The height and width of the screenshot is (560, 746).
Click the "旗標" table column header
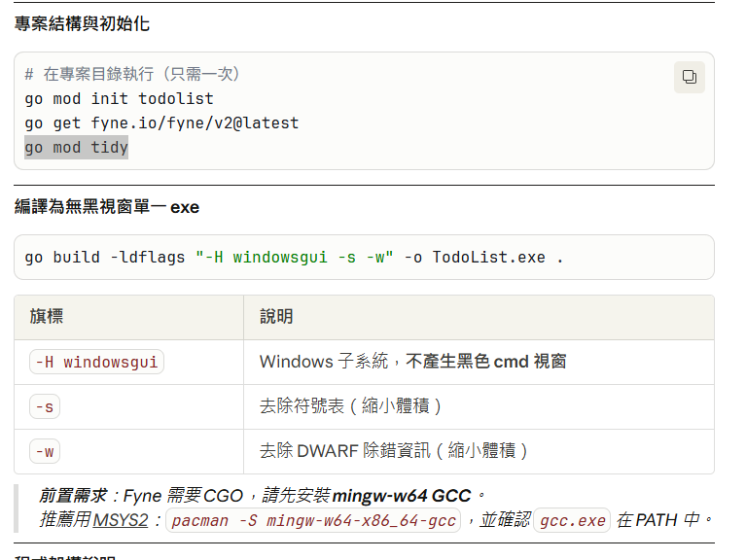tap(47, 317)
